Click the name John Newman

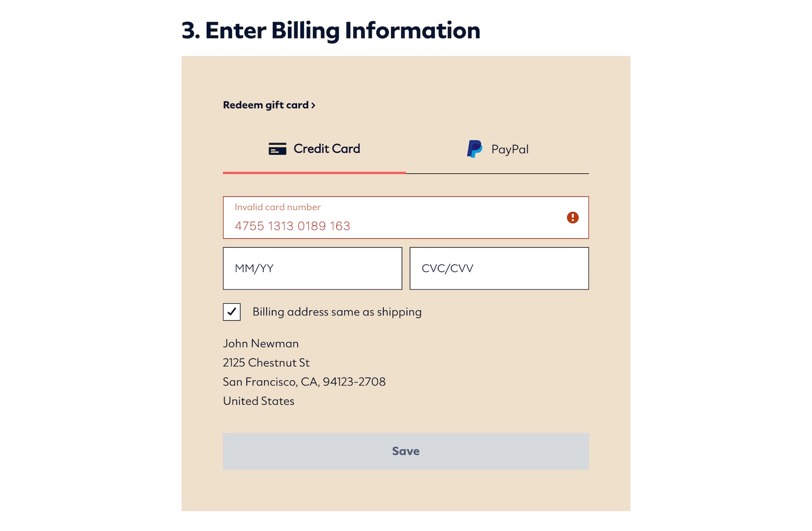coord(261,343)
